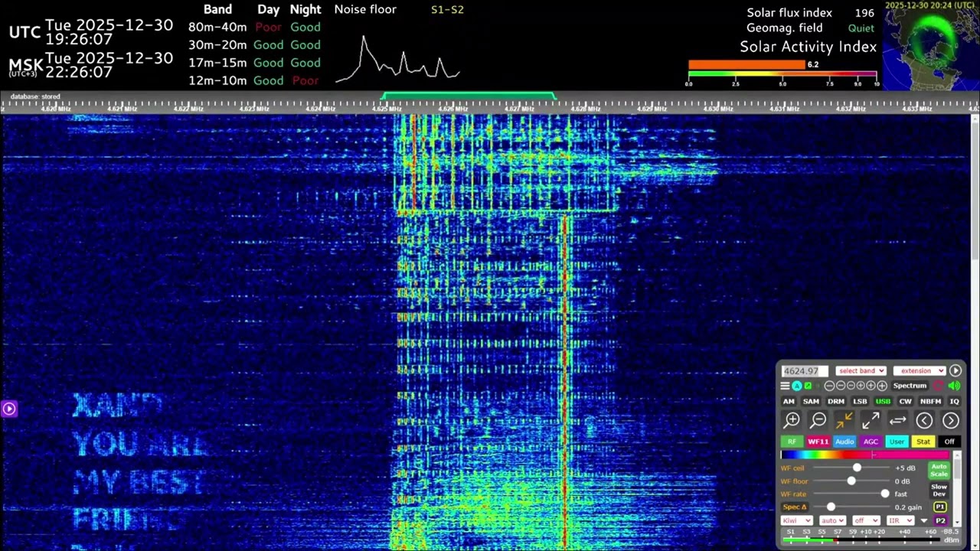Toggle the Auto Scale button

coord(939,470)
